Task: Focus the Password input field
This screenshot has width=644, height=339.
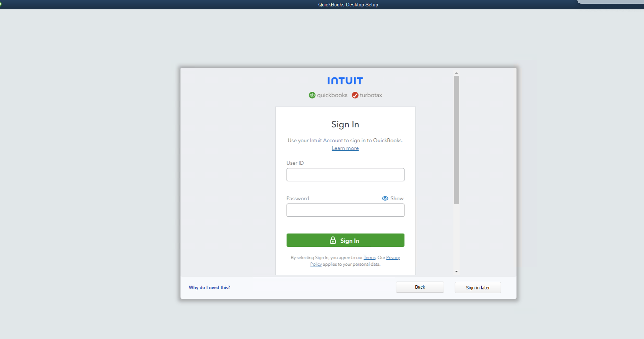Action: tap(345, 210)
